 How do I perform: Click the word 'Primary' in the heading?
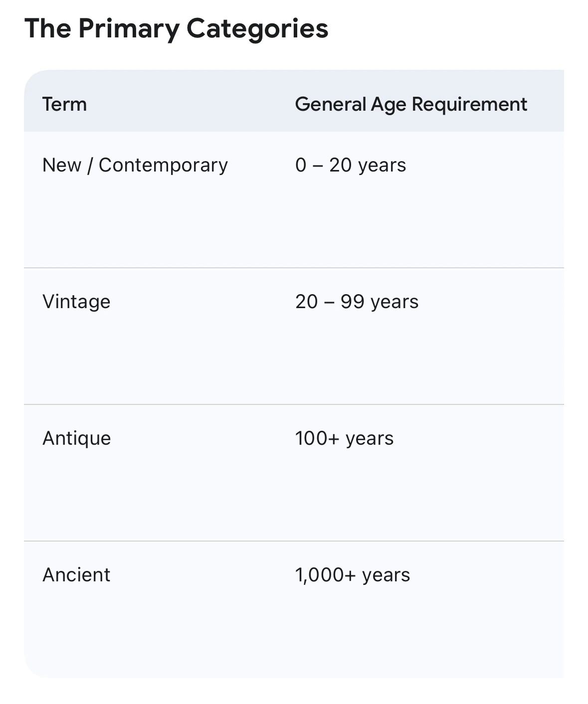click(129, 28)
